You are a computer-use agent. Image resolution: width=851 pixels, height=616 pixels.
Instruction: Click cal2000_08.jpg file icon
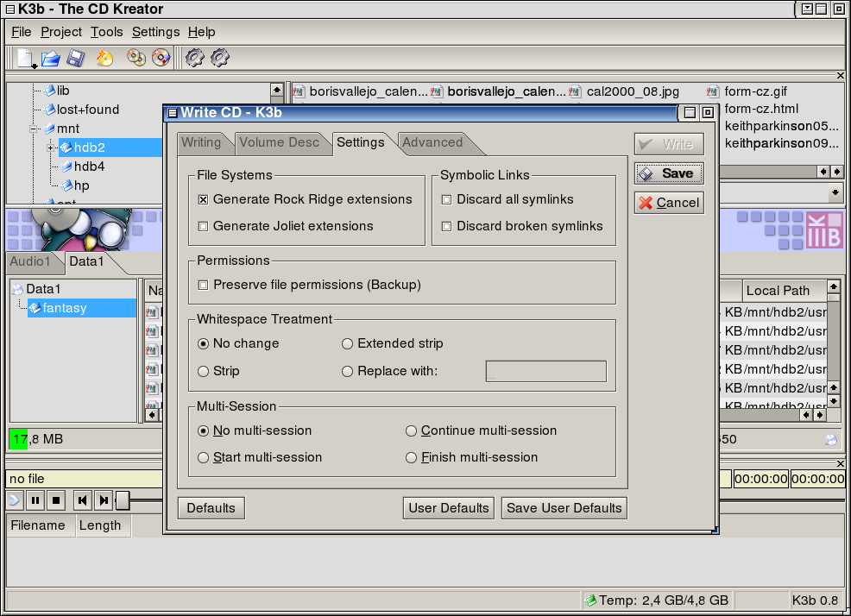click(575, 91)
